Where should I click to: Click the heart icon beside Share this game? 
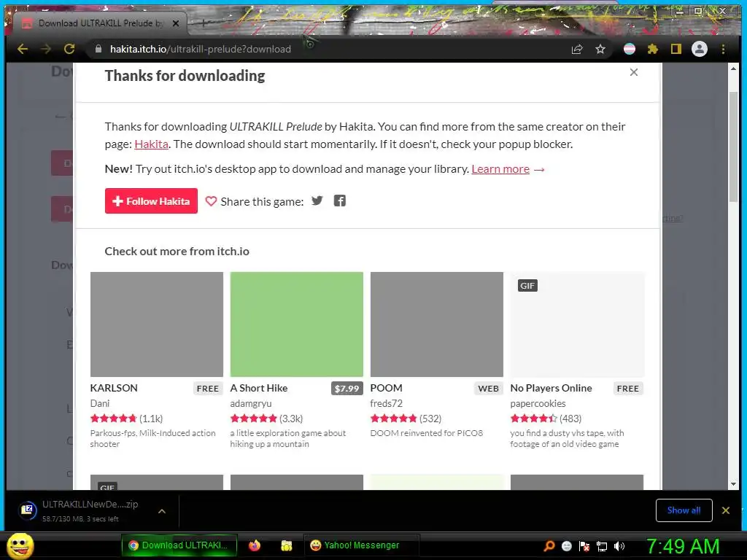point(211,201)
